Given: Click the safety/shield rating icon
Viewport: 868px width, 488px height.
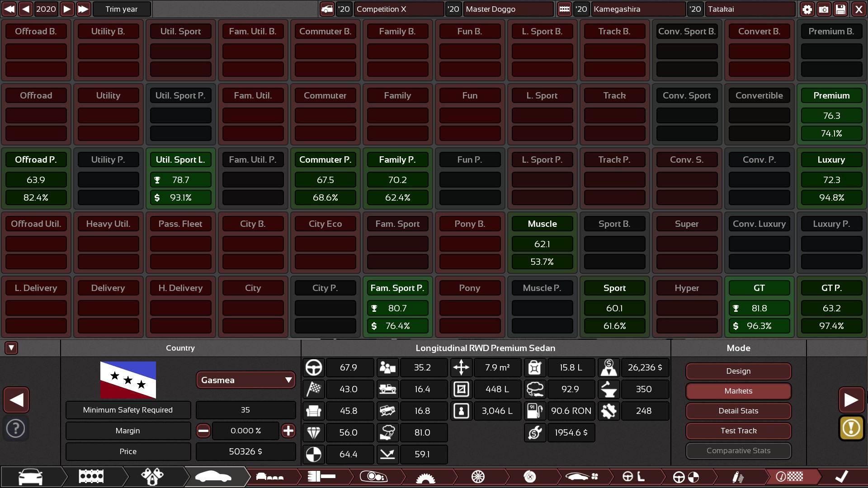Looking at the screenshot, I should (x=314, y=454).
